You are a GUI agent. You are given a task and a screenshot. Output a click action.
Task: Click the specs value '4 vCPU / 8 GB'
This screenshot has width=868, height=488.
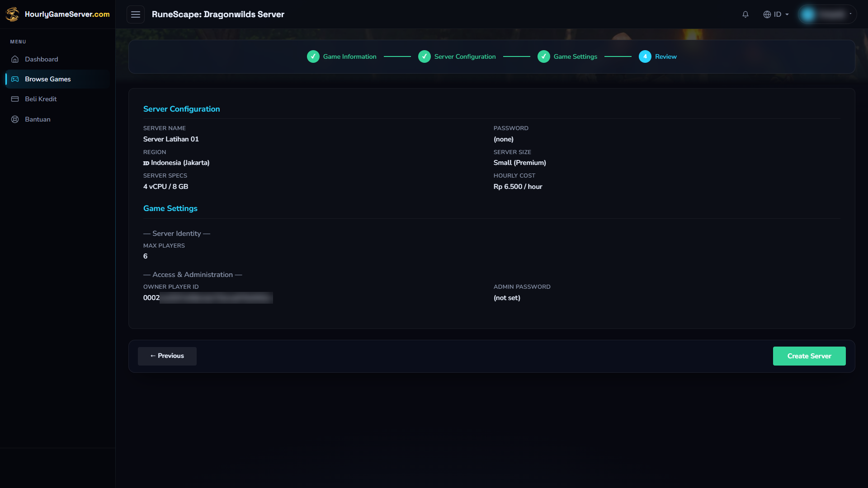click(x=166, y=187)
